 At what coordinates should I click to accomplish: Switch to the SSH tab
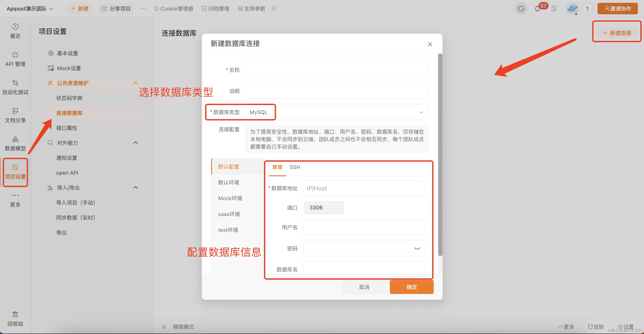[295, 167]
